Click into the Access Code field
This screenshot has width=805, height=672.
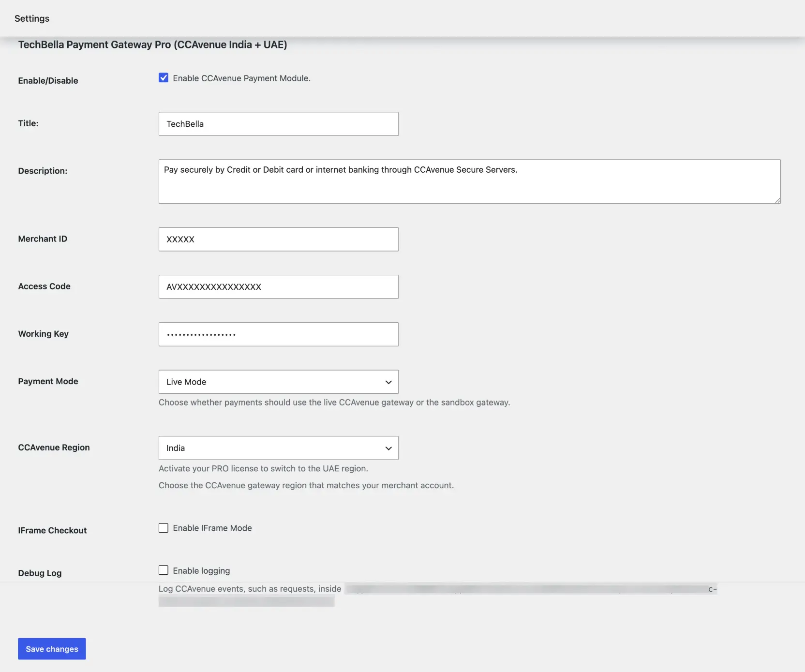279,287
